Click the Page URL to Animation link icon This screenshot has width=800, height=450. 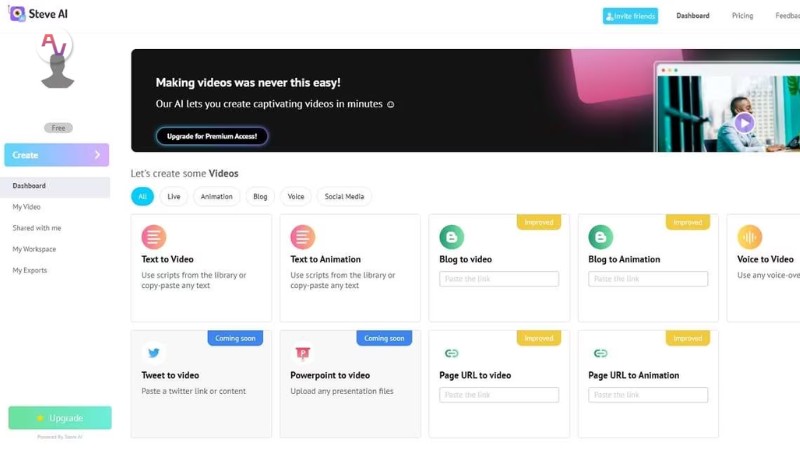click(x=601, y=353)
